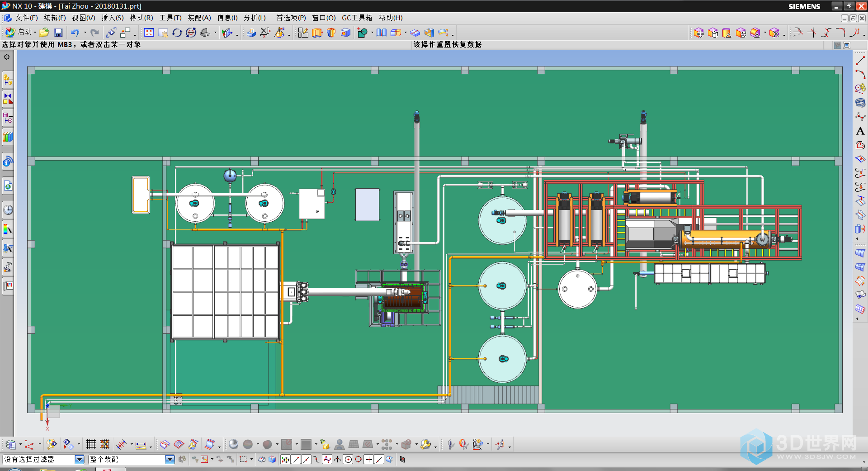868x471 pixels.
Task: Open the 文件(F) menu
Action: 26,18
